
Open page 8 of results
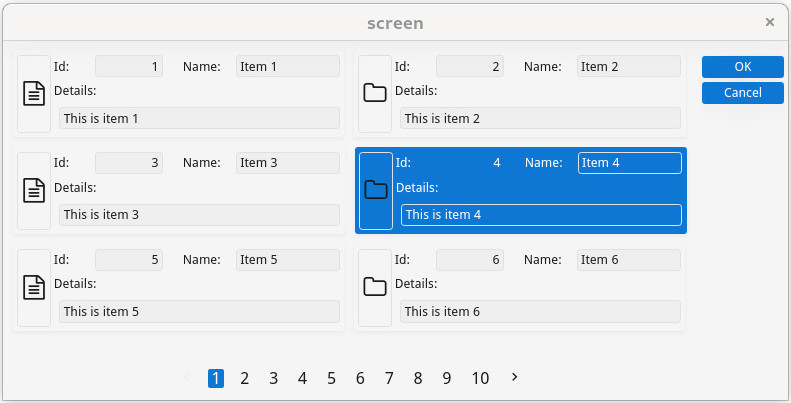418,378
